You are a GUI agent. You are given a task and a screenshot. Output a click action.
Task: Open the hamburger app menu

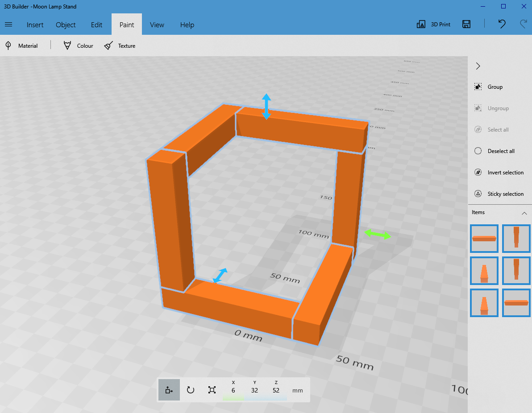pyautogui.click(x=8, y=25)
